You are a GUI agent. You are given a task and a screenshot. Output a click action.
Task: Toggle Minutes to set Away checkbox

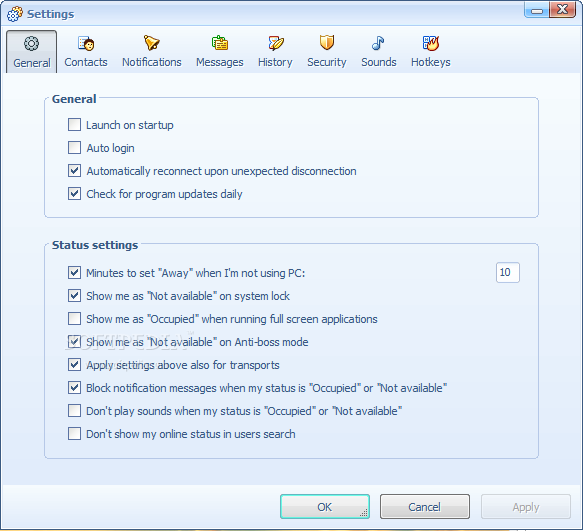(x=74, y=273)
